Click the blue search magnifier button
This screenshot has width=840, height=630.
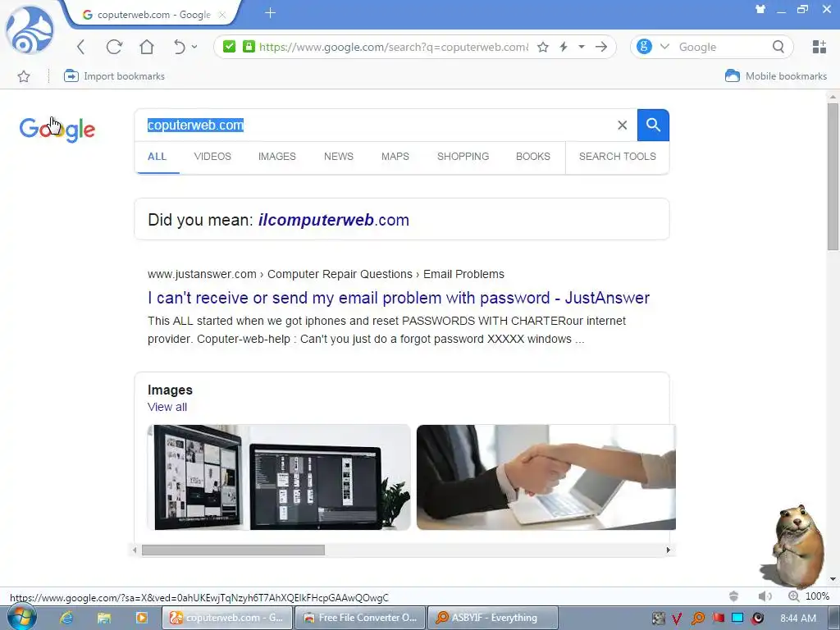(653, 126)
